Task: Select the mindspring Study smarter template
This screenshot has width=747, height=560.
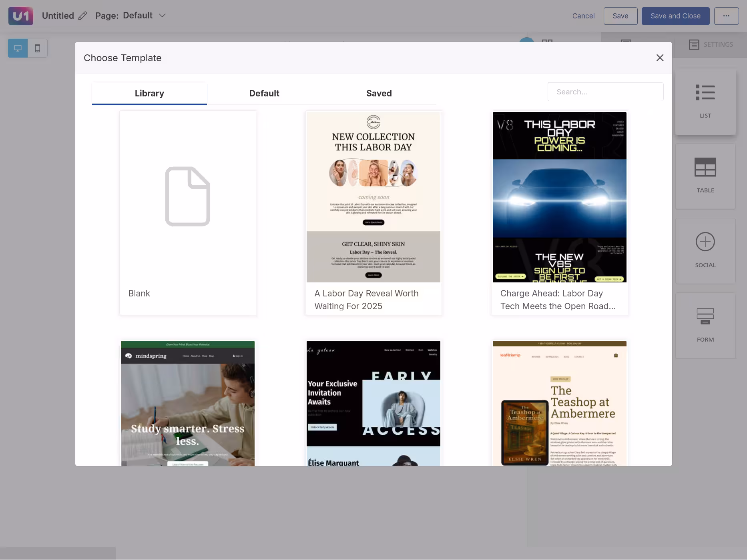Action: (188, 403)
